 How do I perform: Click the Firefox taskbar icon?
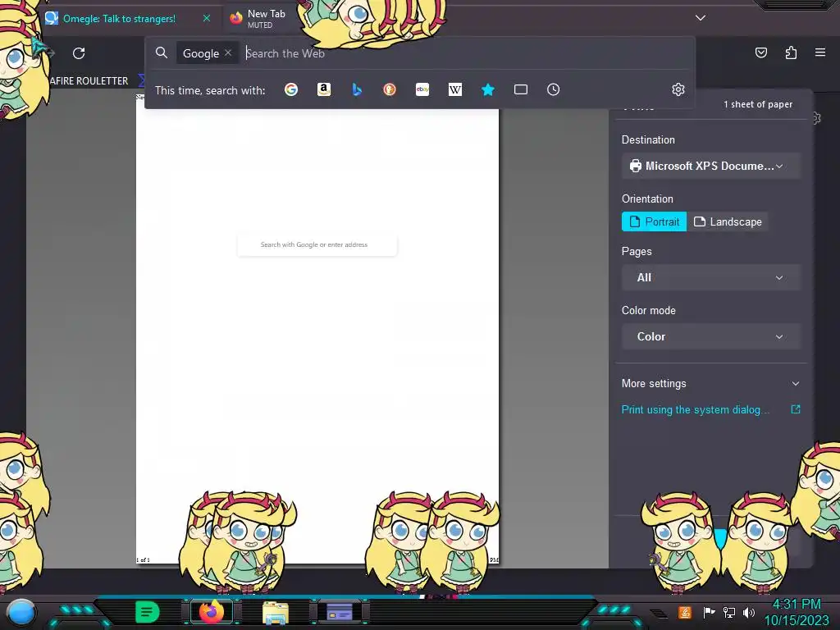click(211, 612)
